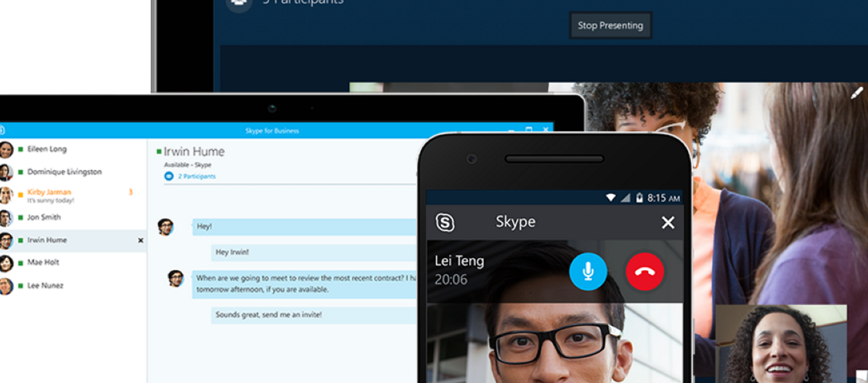
Task: Open Kirby Jarman's unread conversation
Action: (49, 192)
